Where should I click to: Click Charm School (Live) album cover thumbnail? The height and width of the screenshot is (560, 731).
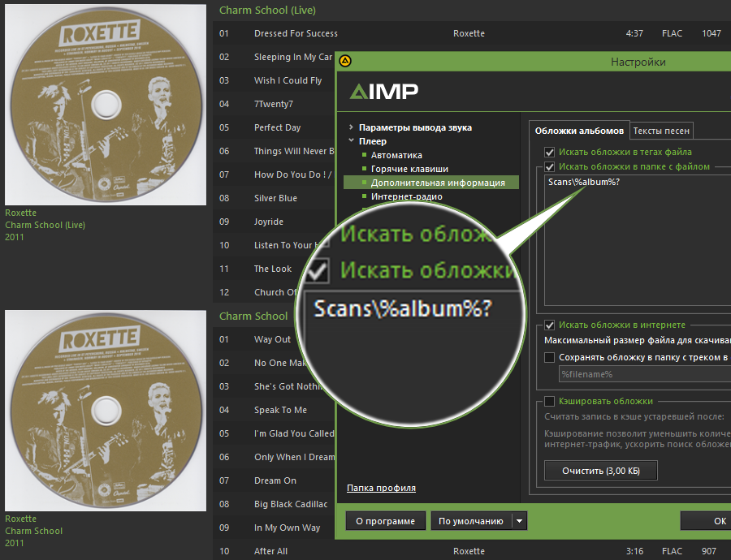106,105
